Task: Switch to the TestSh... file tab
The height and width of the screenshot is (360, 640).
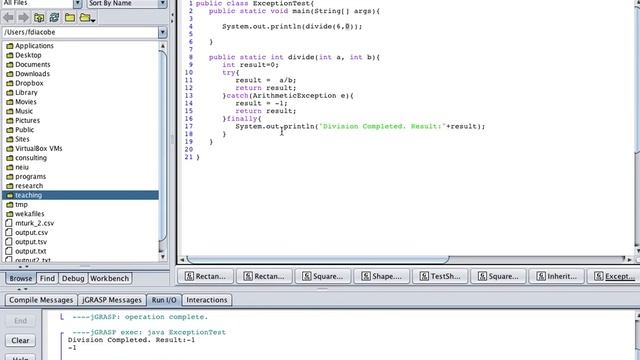Action: pyautogui.click(x=440, y=276)
